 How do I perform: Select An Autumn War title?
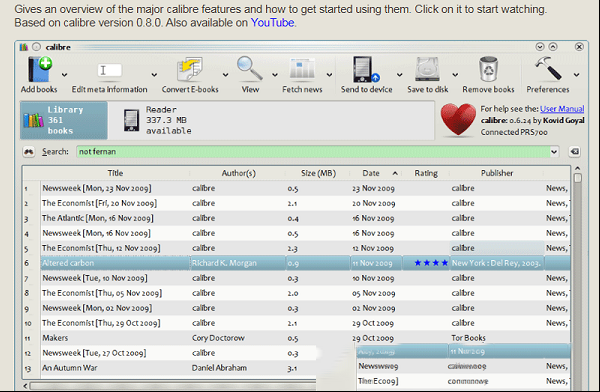(x=70, y=368)
